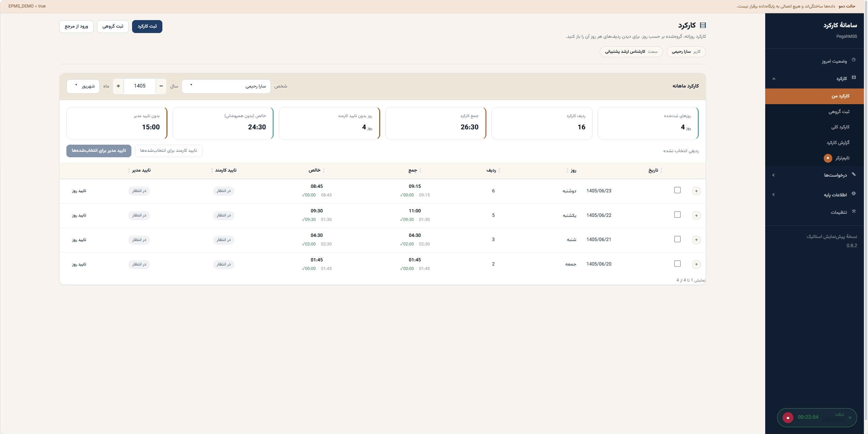Click تایید روز for the 1405/06/23 row
868x434 pixels.
pos(79,191)
